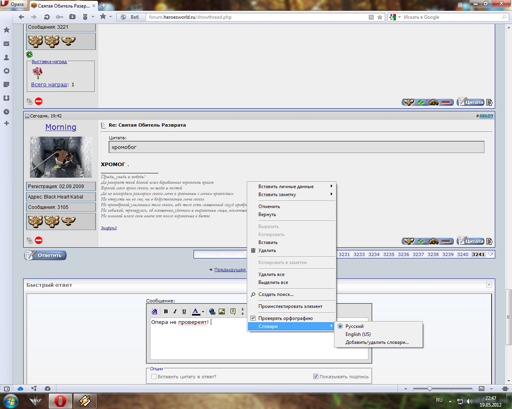Choose "Выделить все" in the context menu
The image size is (512, 409).
(x=292, y=282)
